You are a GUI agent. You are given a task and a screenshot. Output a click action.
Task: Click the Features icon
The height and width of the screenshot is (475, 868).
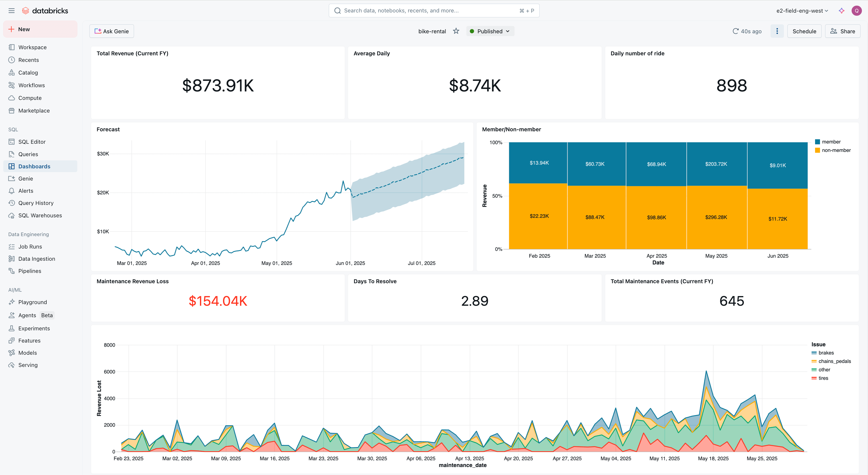[11, 340]
